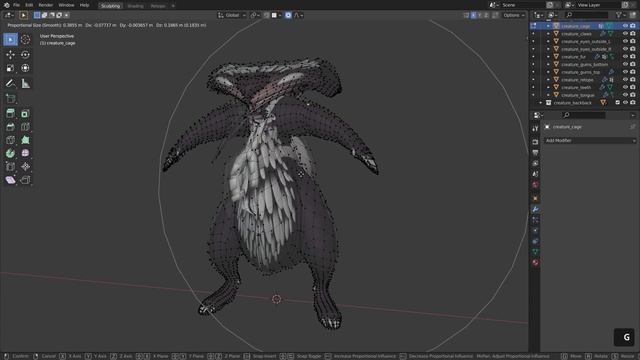
Task: Open the Global transform orientation dropdown
Action: coord(232,15)
